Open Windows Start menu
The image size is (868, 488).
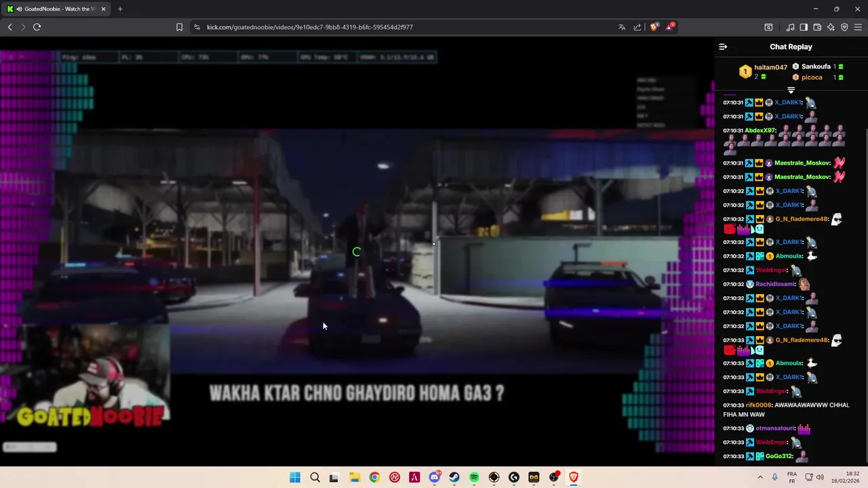pyautogui.click(x=295, y=477)
